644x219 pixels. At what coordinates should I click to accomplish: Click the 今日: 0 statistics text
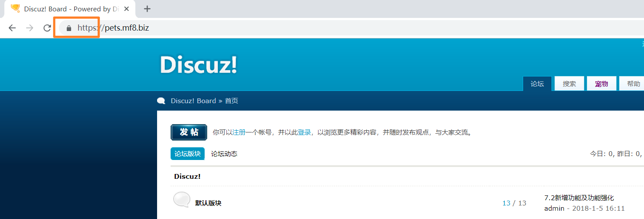point(603,154)
